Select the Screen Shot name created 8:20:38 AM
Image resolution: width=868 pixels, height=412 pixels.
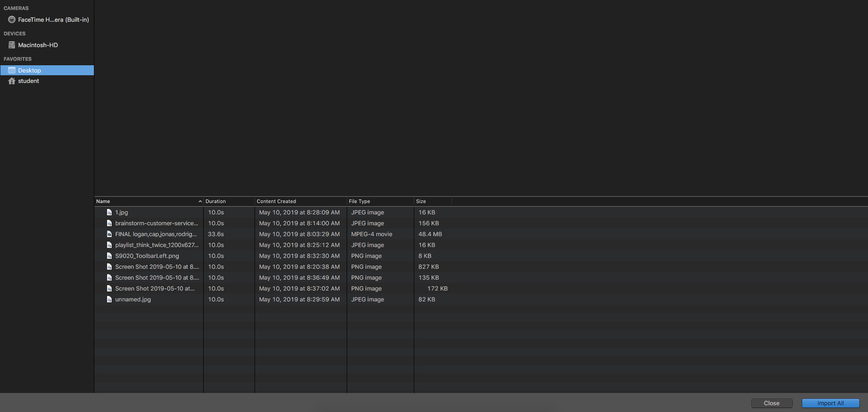click(157, 267)
